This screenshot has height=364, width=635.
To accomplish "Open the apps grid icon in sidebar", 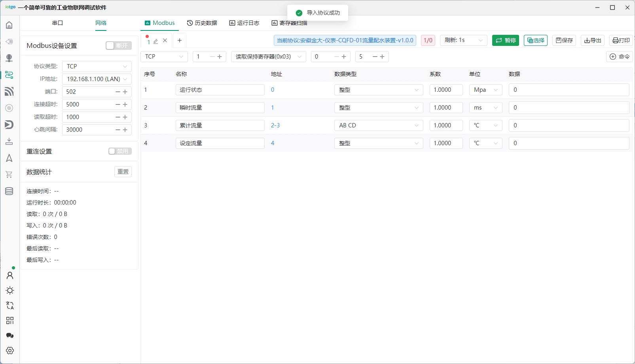I will pyautogui.click(x=10, y=320).
